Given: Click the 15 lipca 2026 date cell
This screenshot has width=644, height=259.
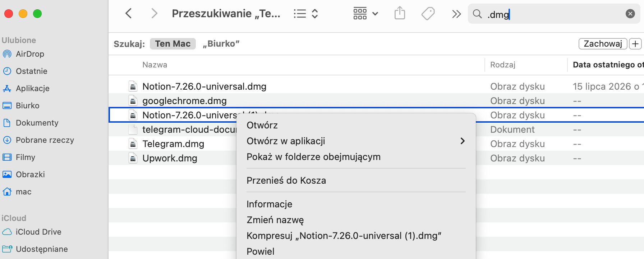Looking at the screenshot, I should 608,86.
